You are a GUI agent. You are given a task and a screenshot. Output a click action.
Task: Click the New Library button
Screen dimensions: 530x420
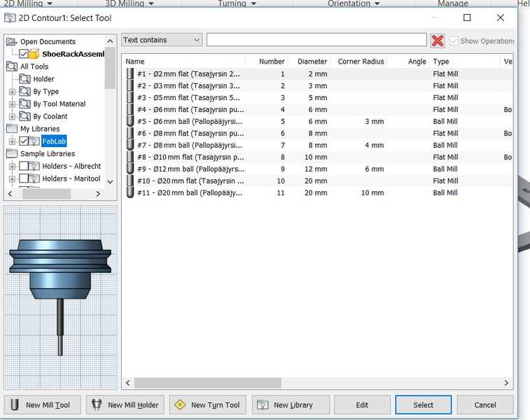[x=291, y=405]
